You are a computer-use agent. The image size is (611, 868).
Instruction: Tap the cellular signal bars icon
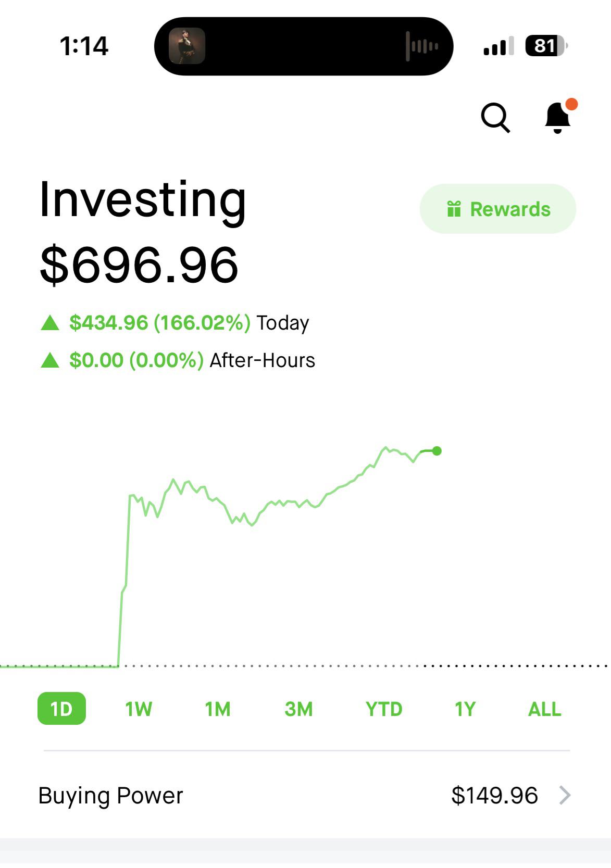498,46
